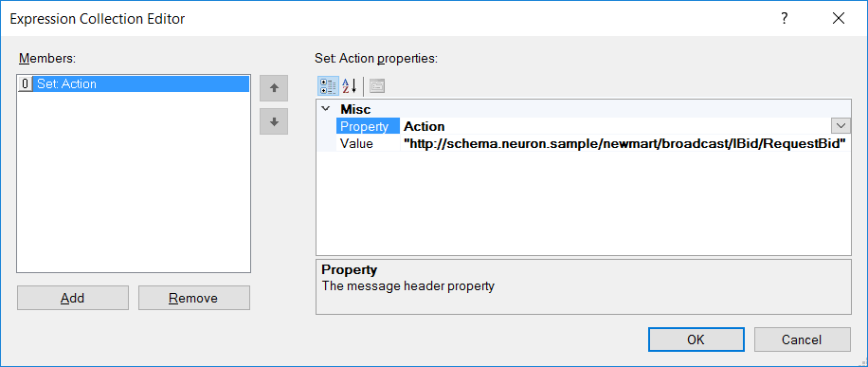Click the Property description help pane
The image size is (868, 367).
[584, 286]
